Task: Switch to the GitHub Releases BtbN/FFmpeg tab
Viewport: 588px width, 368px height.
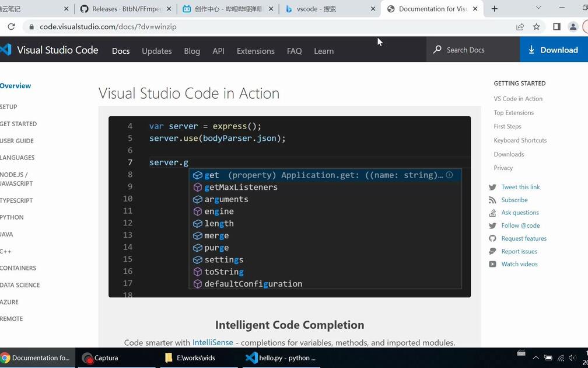Action: point(125,9)
